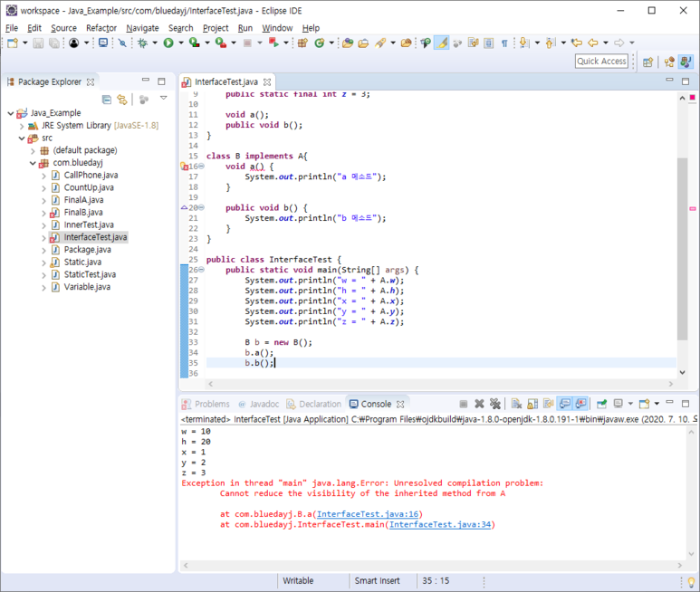Toggle Mark Occurrences highlighter button
This screenshot has height=592, width=700.
click(441, 43)
